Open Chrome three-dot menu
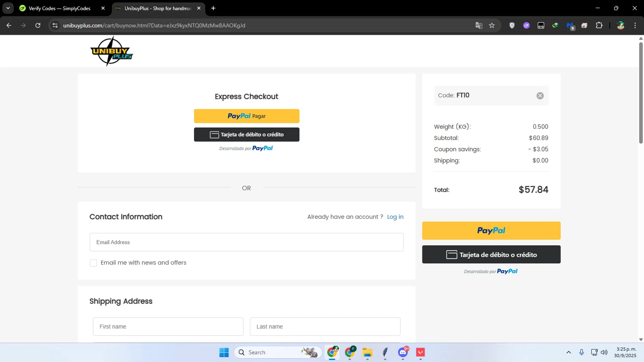Image resolution: width=644 pixels, height=362 pixels. click(x=635, y=25)
